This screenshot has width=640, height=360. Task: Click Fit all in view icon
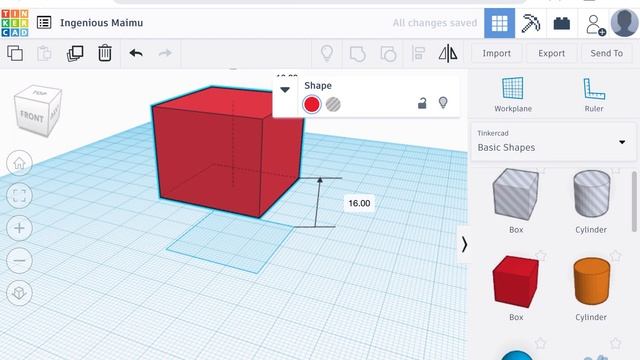coord(19,196)
